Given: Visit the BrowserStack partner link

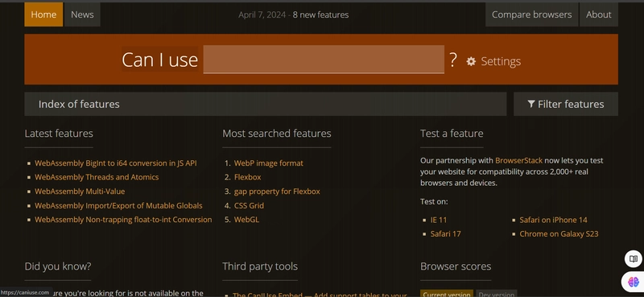Looking at the screenshot, I should pyautogui.click(x=518, y=161).
